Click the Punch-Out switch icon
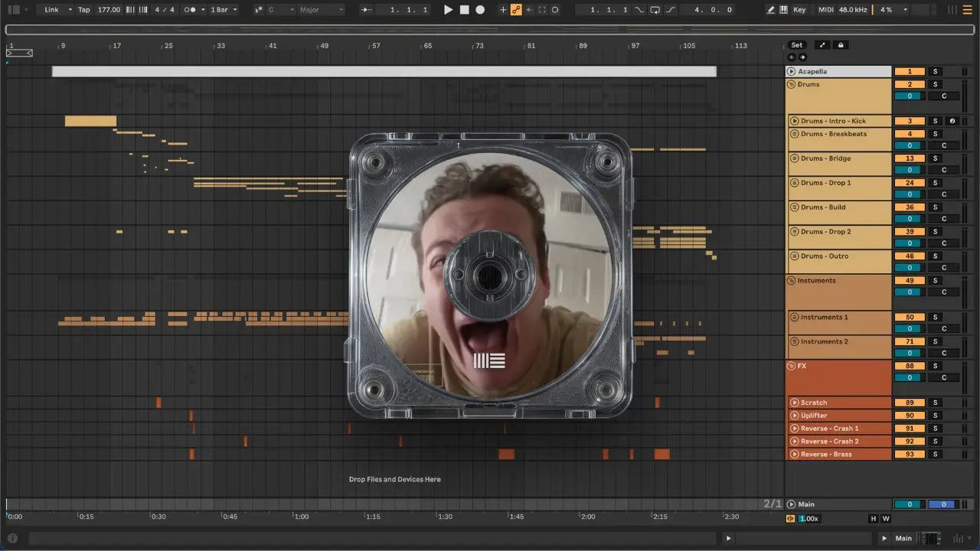Image resolution: width=980 pixels, height=551 pixels. point(671,10)
